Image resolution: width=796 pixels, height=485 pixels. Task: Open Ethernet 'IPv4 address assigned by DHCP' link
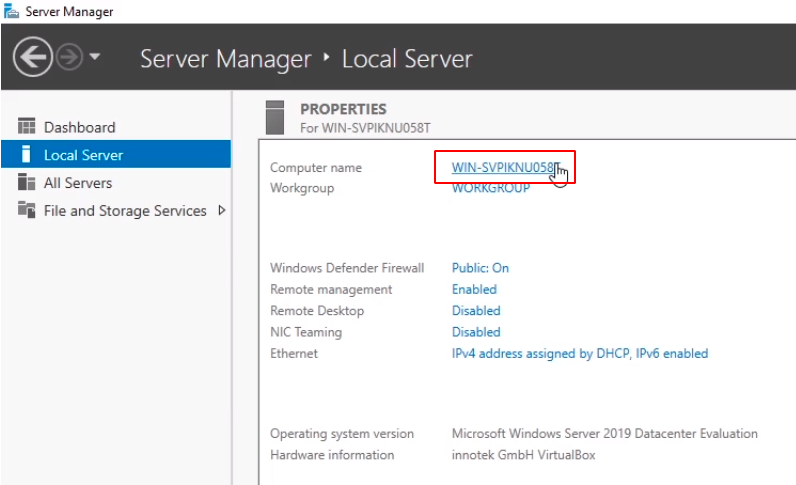580,353
